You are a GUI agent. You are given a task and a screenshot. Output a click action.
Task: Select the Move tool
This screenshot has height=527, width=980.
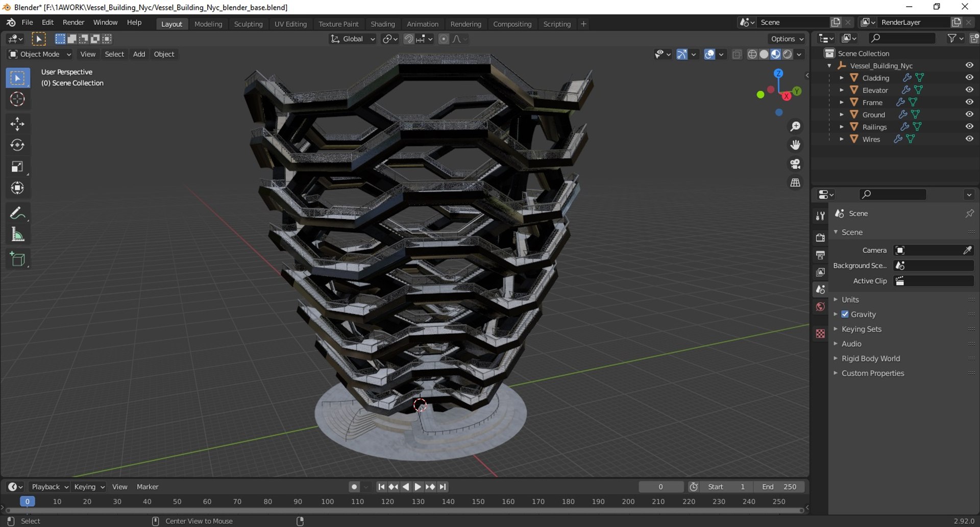pos(17,124)
